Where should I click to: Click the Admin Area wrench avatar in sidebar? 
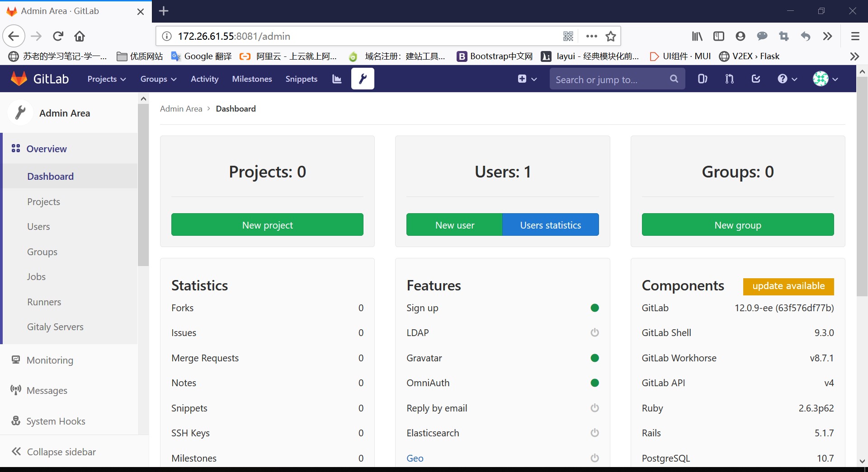pos(20,113)
